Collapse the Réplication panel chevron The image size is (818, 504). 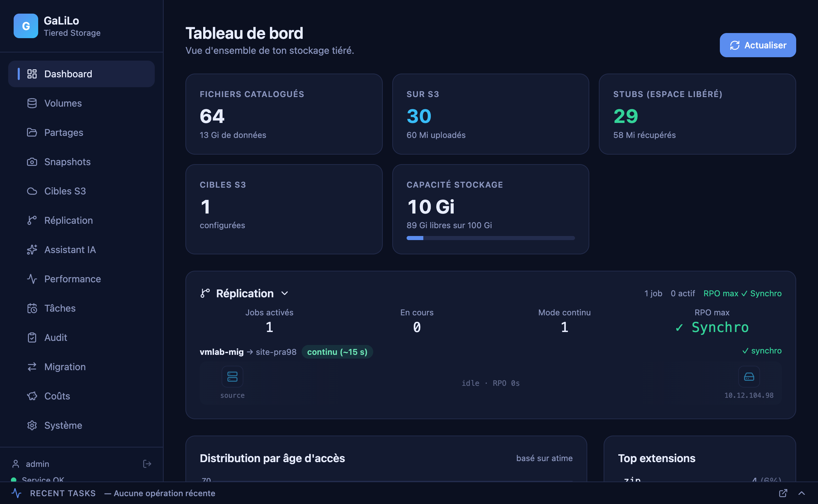tap(285, 293)
